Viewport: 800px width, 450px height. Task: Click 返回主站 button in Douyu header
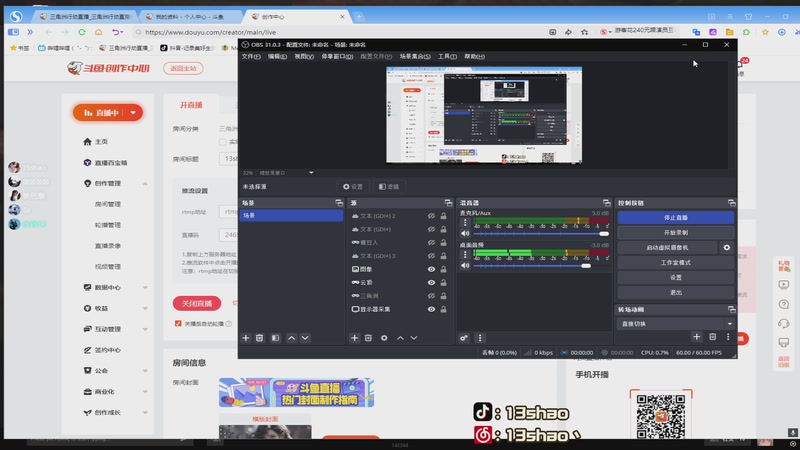coord(183,68)
